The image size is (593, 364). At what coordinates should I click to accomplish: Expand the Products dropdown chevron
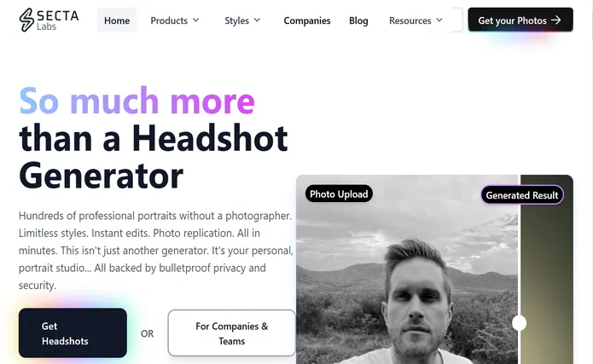195,20
